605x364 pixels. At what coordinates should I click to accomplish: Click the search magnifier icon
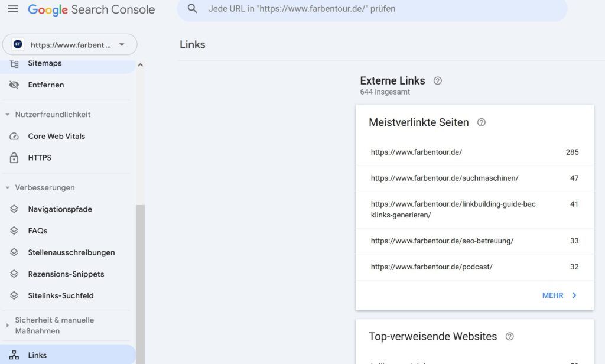[x=192, y=8]
